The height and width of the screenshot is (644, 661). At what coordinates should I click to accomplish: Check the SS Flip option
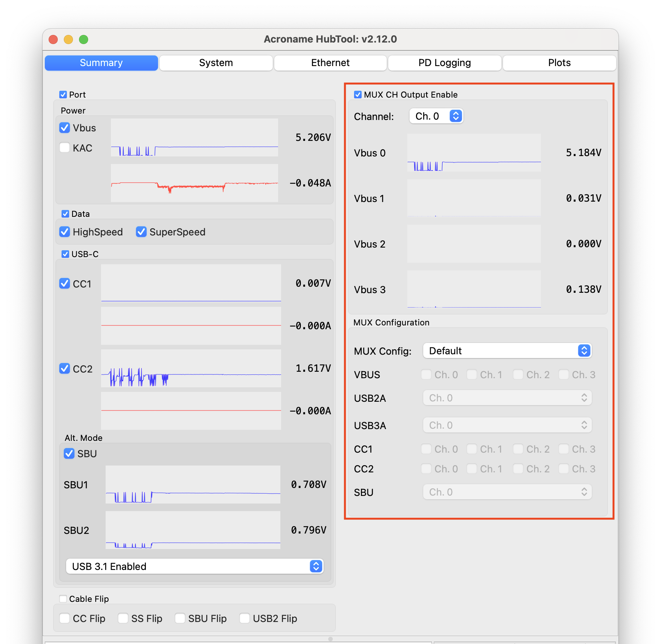tap(123, 619)
